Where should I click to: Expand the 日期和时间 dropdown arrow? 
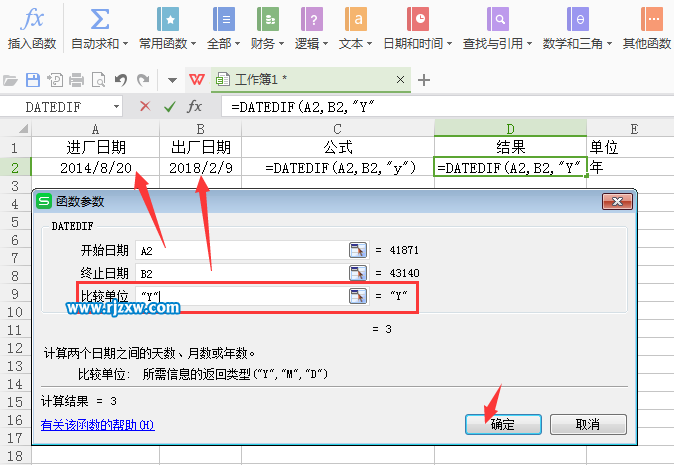(450, 43)
